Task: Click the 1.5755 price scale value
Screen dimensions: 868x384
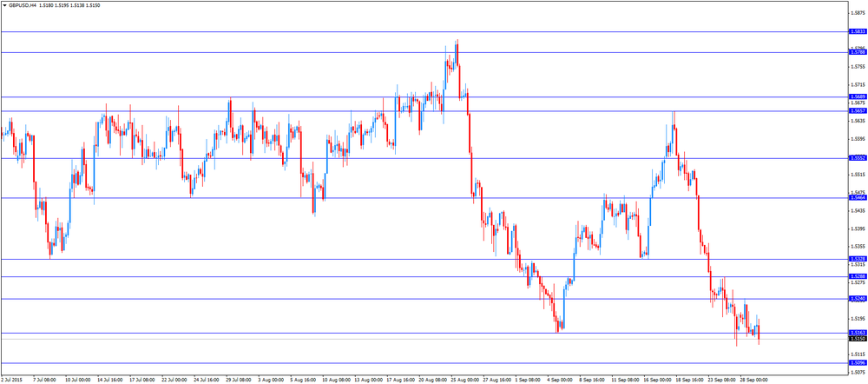Action: 858,67
